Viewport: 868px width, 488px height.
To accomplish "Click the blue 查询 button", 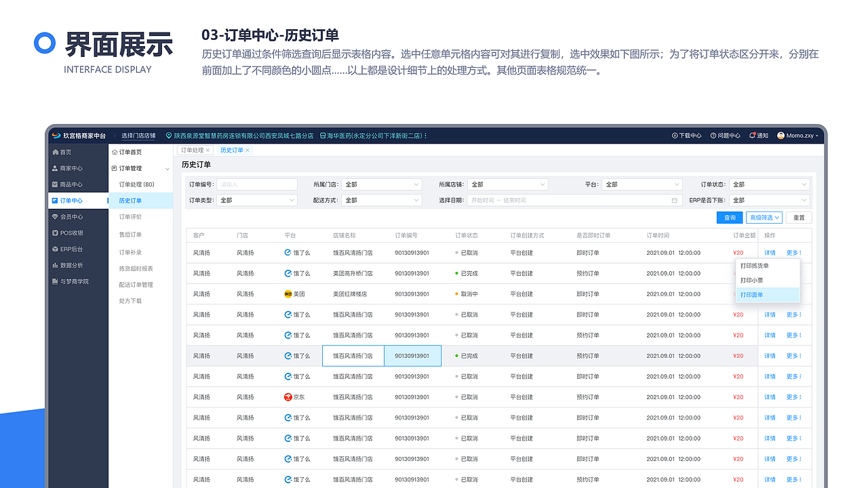I will (x=730, y=218).
